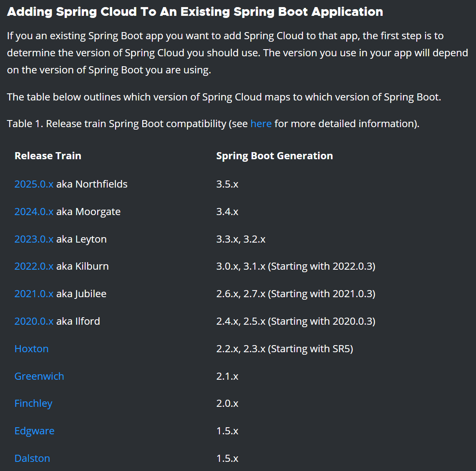Click the 'Starting with SR5' Hoxton cell
Viewport: 476px width, 471px height.
click(x=285, y=349)
